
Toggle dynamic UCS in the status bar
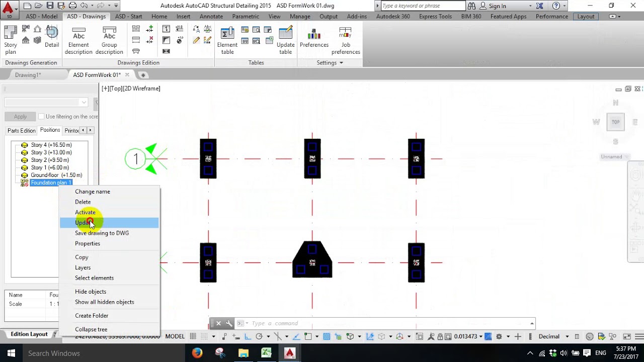[370, 336]
